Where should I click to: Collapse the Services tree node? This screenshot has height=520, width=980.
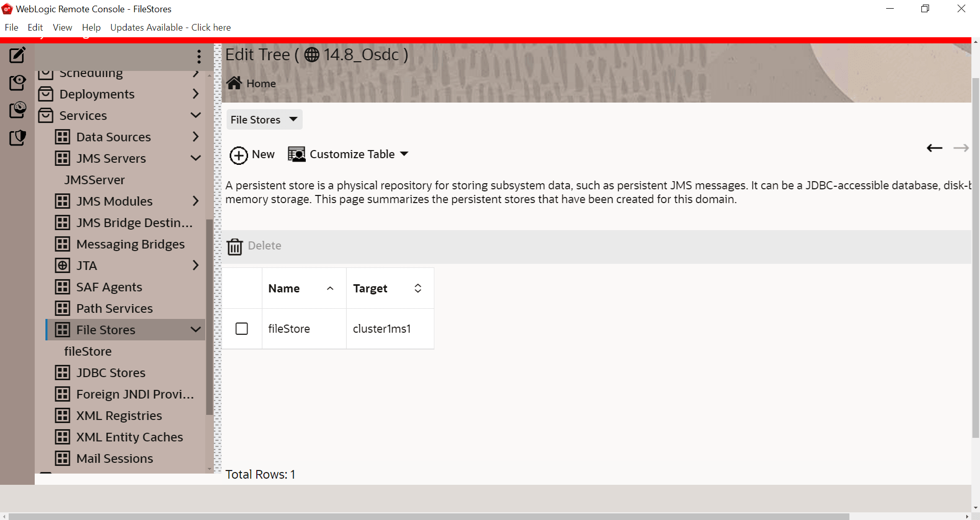click(x=195, y=115)
